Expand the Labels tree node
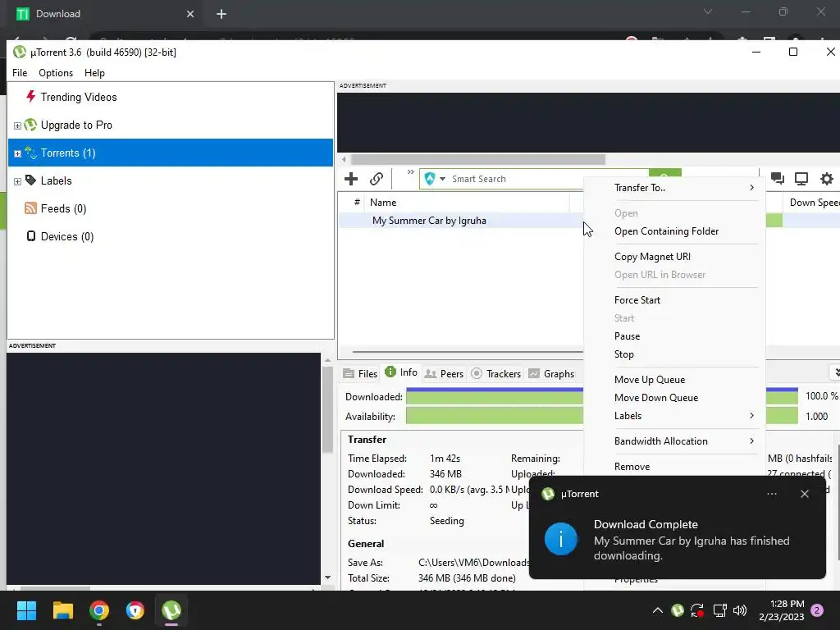 point(17,181)
